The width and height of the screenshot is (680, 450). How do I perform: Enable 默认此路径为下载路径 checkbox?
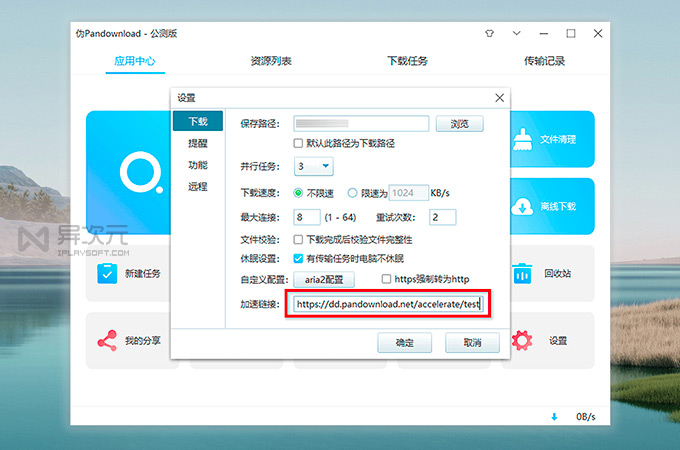[x=298, y=143]
